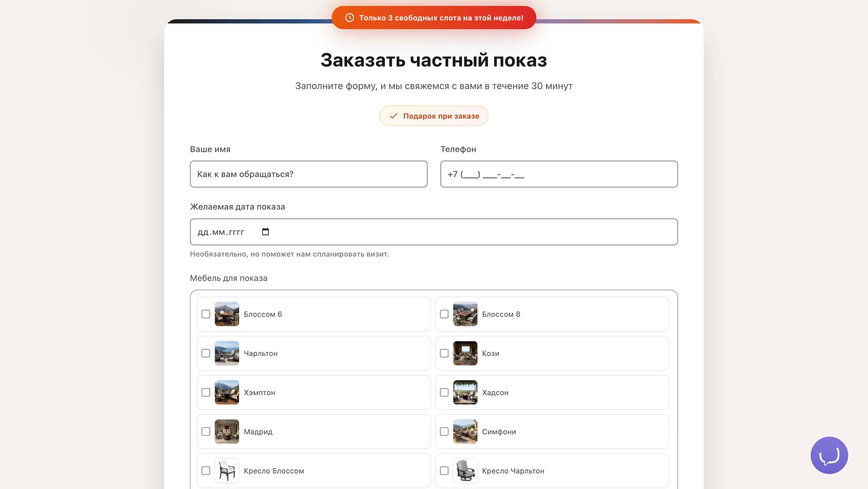Check the Кресло Блоссом checkbox
The height and width of the screenshot is (489, 868).
click(206, 471)
